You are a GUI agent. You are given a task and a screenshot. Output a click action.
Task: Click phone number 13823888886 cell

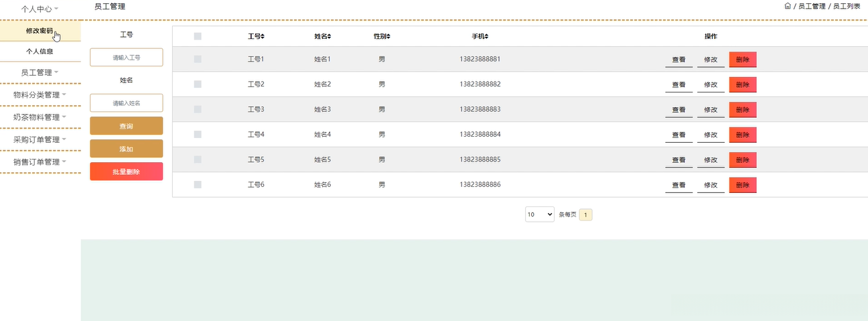pos(480,184)
